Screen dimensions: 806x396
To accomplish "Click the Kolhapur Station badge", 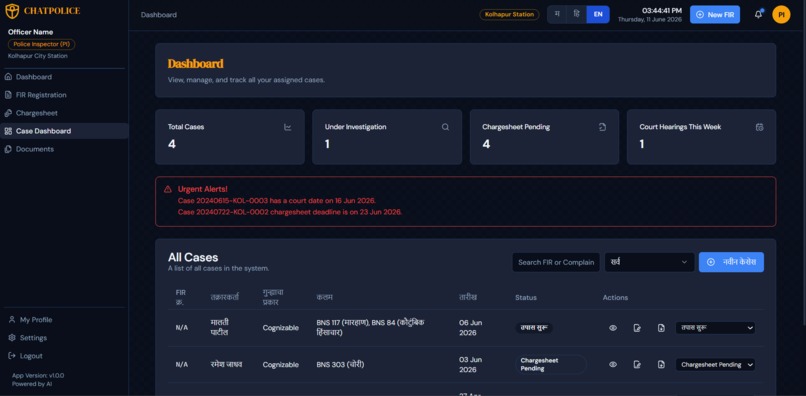I will pyautogui.click(x=509, y=14).
